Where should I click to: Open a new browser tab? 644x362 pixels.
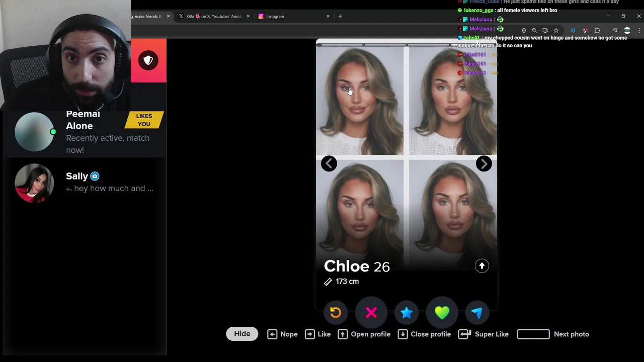340,16
